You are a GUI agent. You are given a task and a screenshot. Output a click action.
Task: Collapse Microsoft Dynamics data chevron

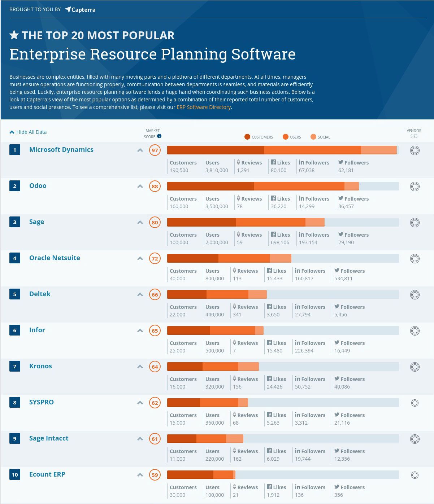click(140, 150)
